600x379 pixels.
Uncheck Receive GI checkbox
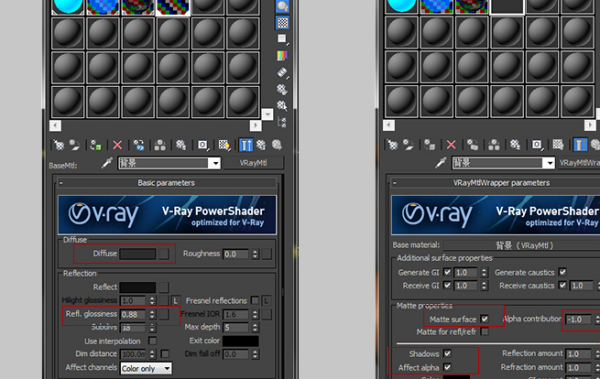447,286
